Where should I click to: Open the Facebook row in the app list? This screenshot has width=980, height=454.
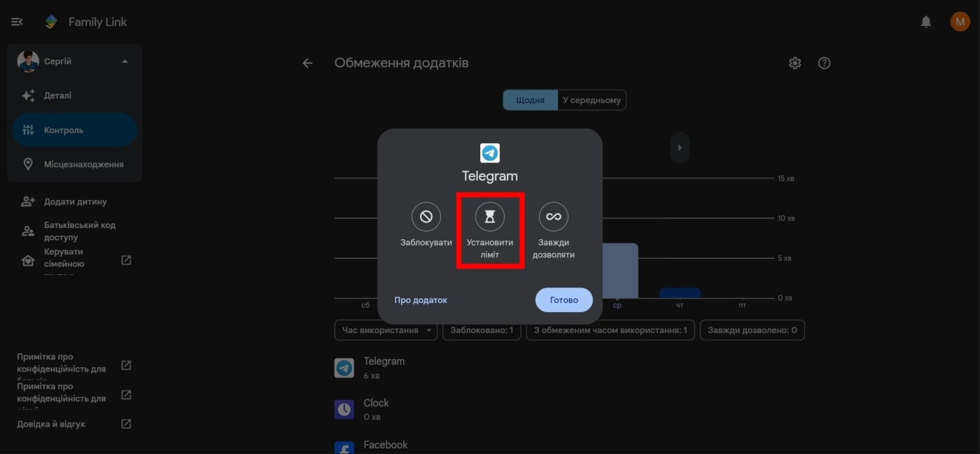click(569, 446)
